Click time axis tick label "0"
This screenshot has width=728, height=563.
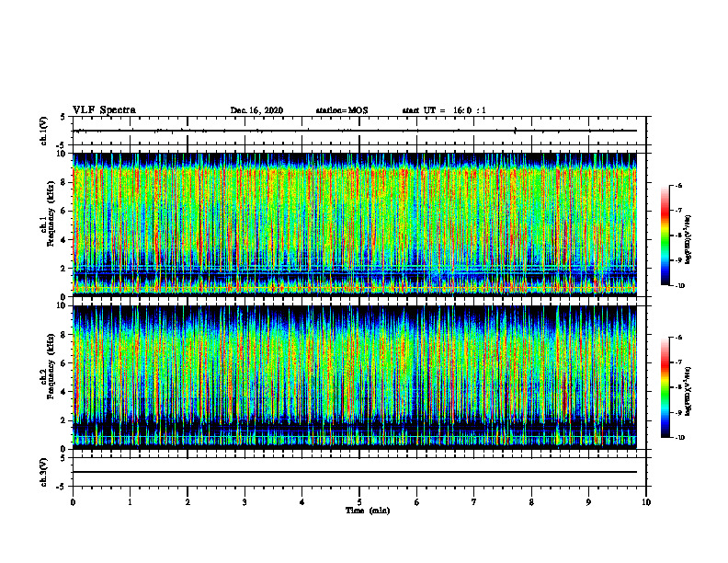tap(73, 502)
